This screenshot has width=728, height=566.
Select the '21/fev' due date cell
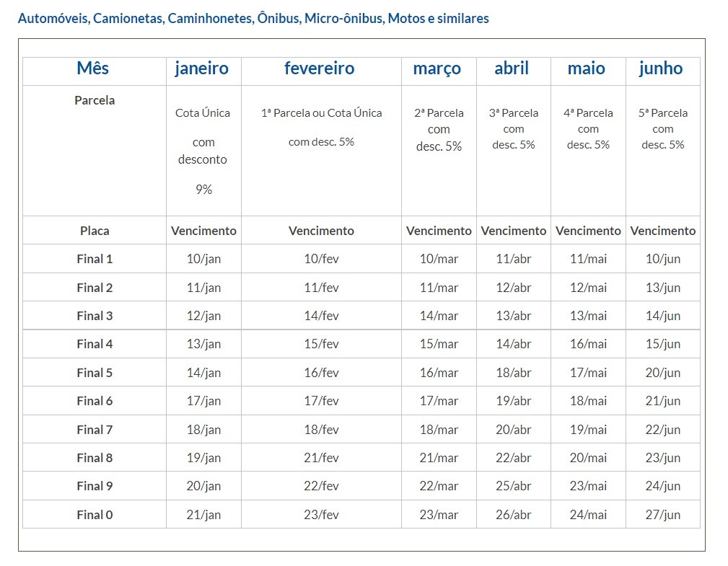(x=321, y=458)
